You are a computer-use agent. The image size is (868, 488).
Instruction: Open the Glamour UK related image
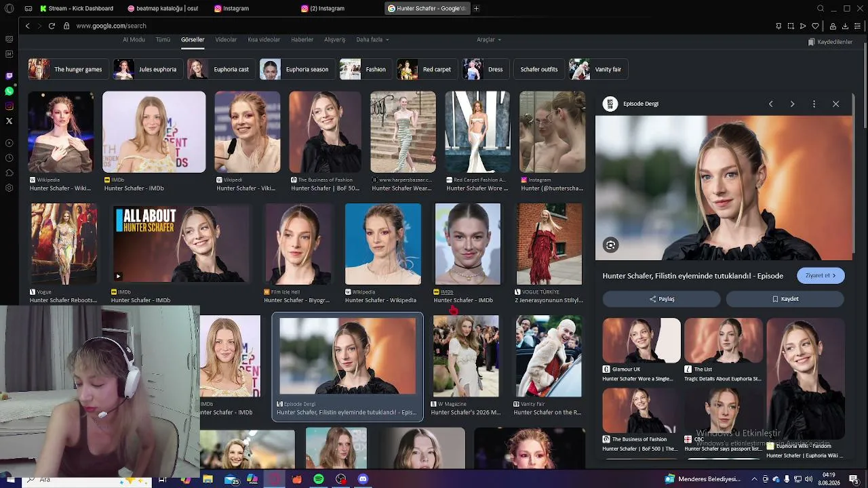(x=642, y=341)
